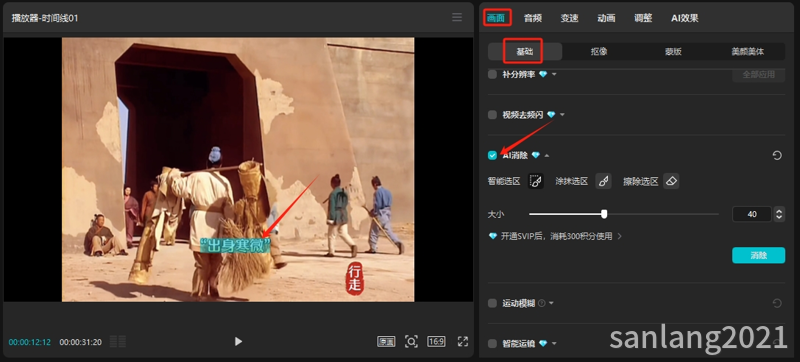Reset the AI消除 settings
This screenshot has height=362, width=800.
click(777, 156)
